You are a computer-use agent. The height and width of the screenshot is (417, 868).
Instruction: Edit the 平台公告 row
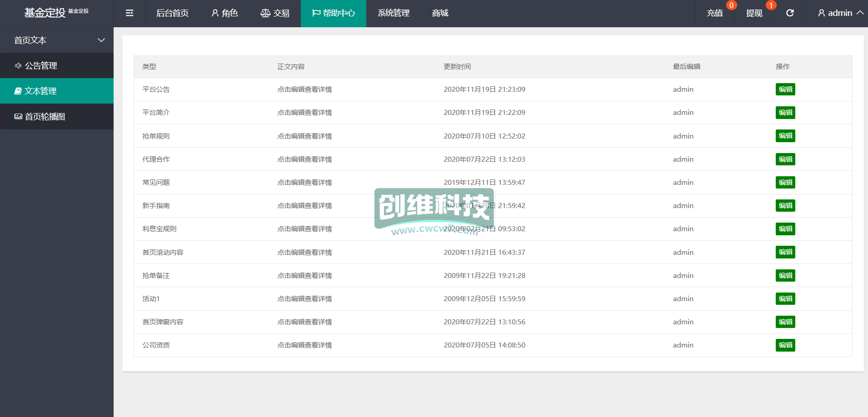[785, 89]
